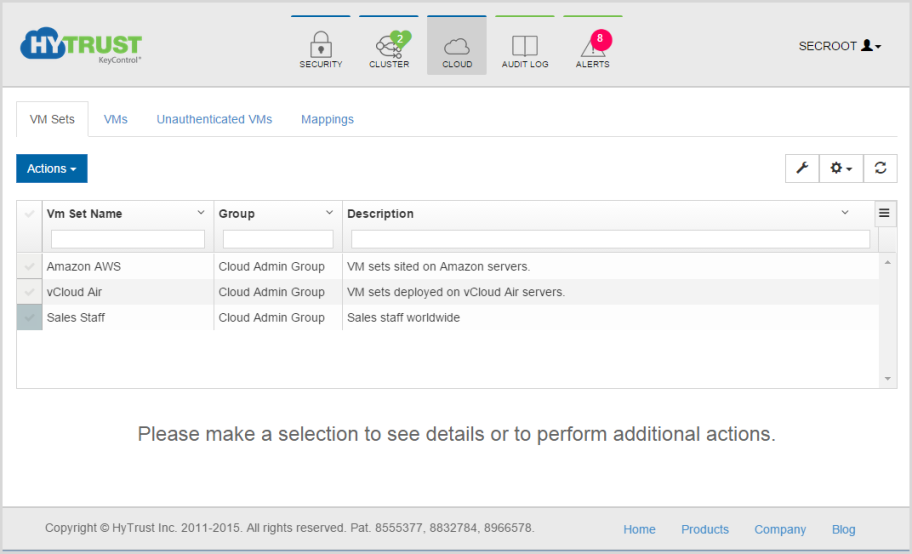Open the gear settings dropdown
The height and width of the screenshot is (554, 912).
point(841,168)
